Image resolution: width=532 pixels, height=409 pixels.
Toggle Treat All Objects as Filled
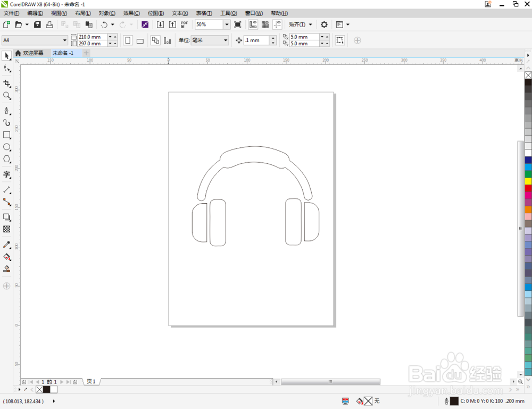tap(339, 40)
